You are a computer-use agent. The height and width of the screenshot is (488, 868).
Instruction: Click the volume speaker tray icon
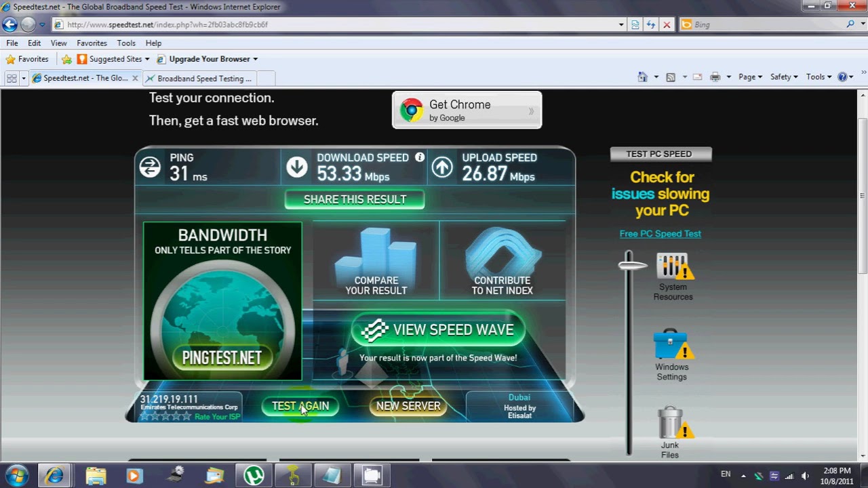(x=805, y=476)
